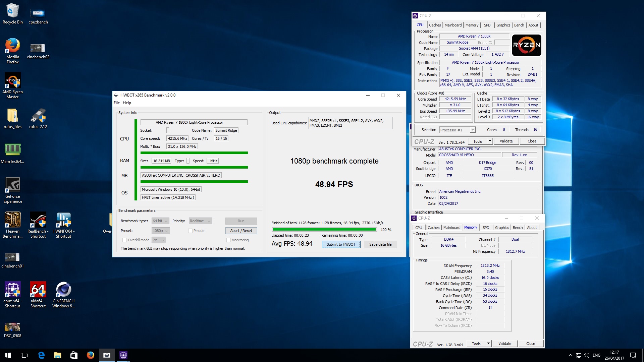This screenshot has height=362, width=644.
Task: Click the Core speed field in HWBOT
Action: tap(177, 138)
